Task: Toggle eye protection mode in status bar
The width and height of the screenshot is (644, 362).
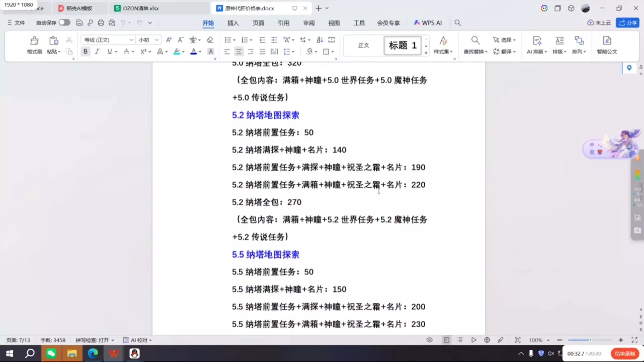Action: pyautogui.click(x=429, y=340)
